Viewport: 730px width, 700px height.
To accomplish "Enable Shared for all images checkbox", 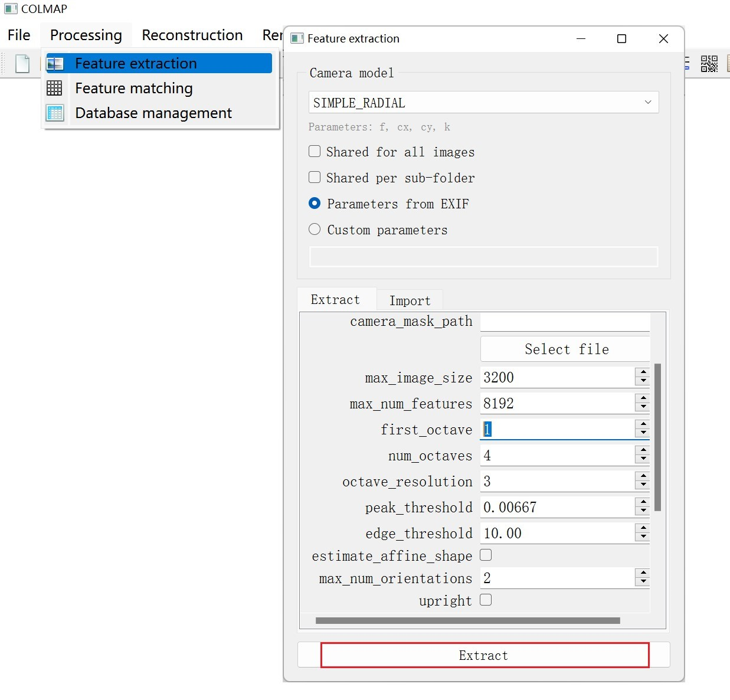I will (x=315, y=151).
